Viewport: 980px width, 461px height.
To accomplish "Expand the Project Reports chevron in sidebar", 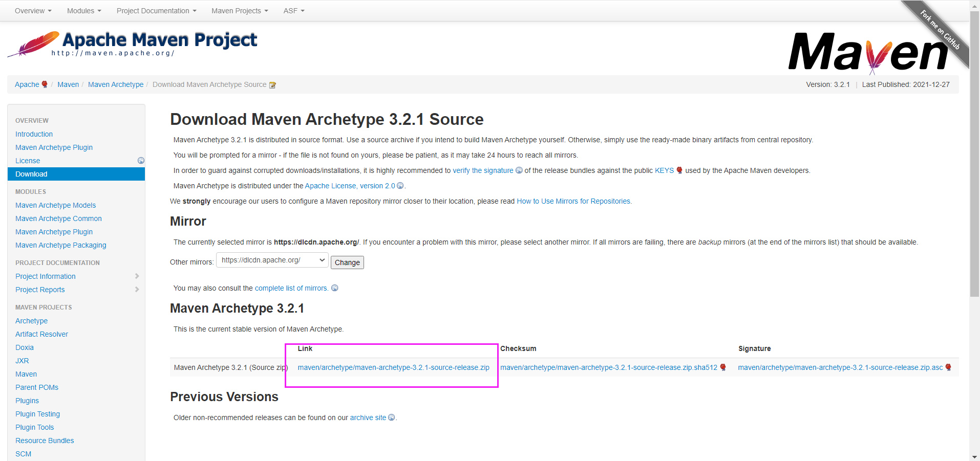I will click(x=137, y=290).
